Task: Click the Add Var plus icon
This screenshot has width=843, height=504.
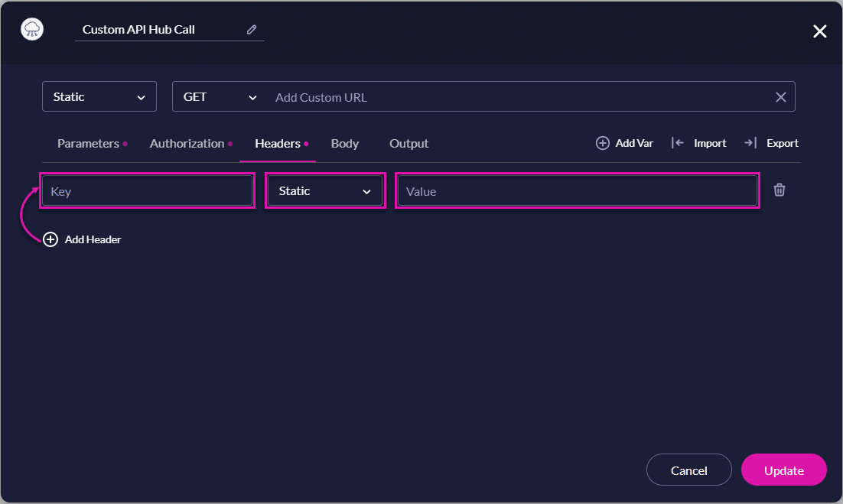Action: [603, 142]
